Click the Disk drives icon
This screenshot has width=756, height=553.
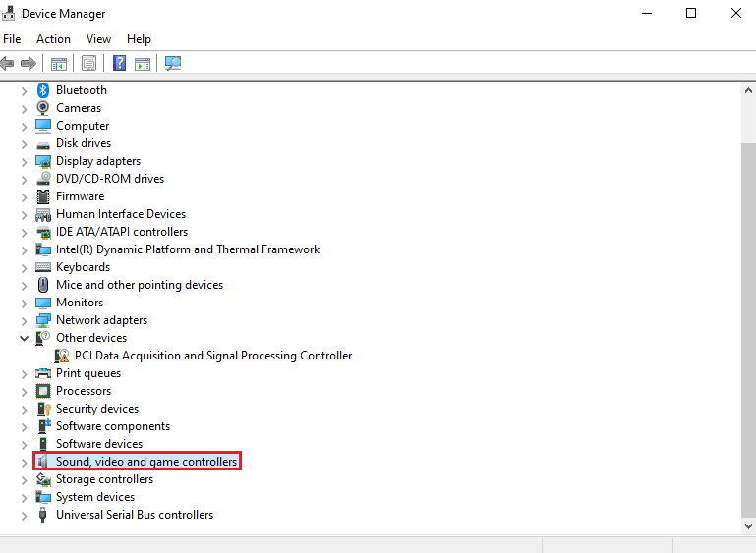43,145
